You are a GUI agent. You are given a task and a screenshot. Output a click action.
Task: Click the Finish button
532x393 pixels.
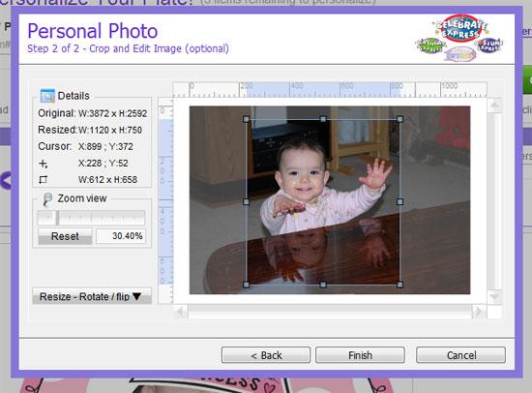360,355
